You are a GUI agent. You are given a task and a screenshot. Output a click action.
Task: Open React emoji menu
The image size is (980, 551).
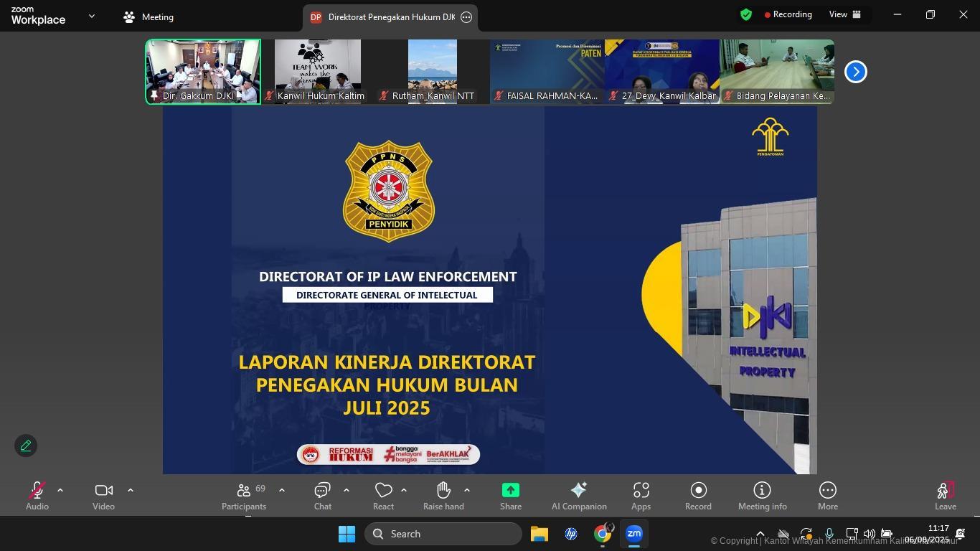tap(383, 496)
